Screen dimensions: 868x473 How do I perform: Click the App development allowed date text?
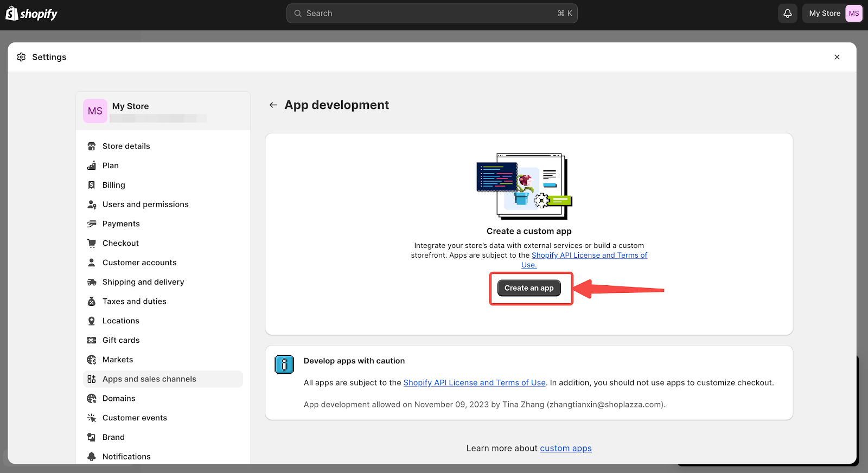(484, 405)
